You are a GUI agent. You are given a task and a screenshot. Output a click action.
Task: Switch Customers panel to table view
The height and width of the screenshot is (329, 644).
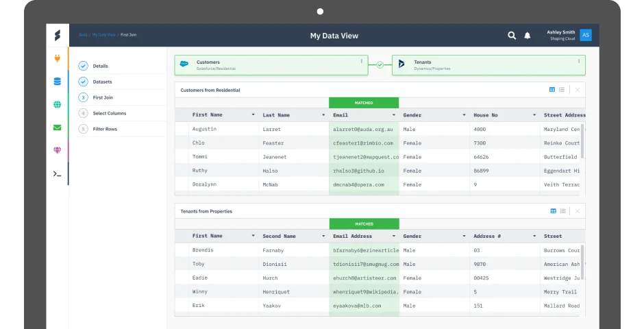point(552,90)
